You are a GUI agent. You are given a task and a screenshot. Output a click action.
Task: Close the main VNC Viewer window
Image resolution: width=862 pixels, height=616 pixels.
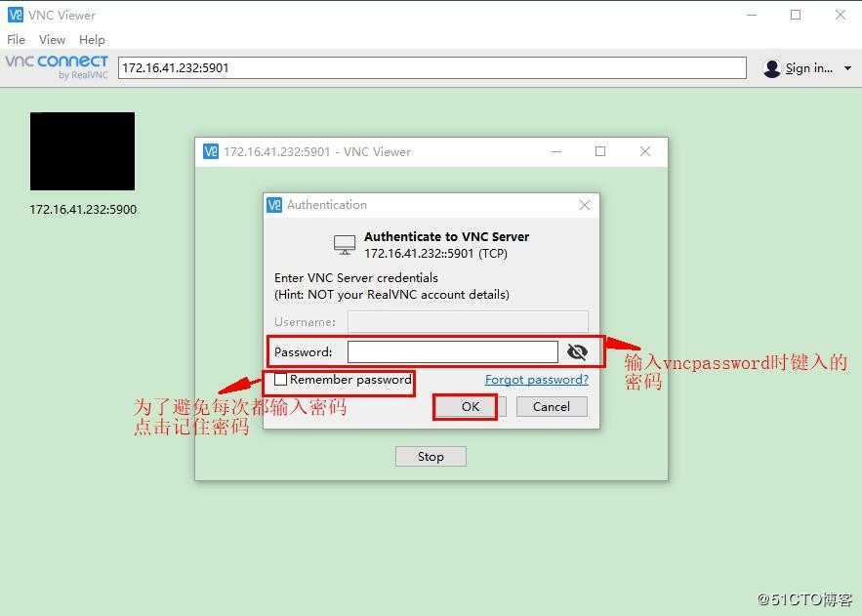click(x=840, y=16)
